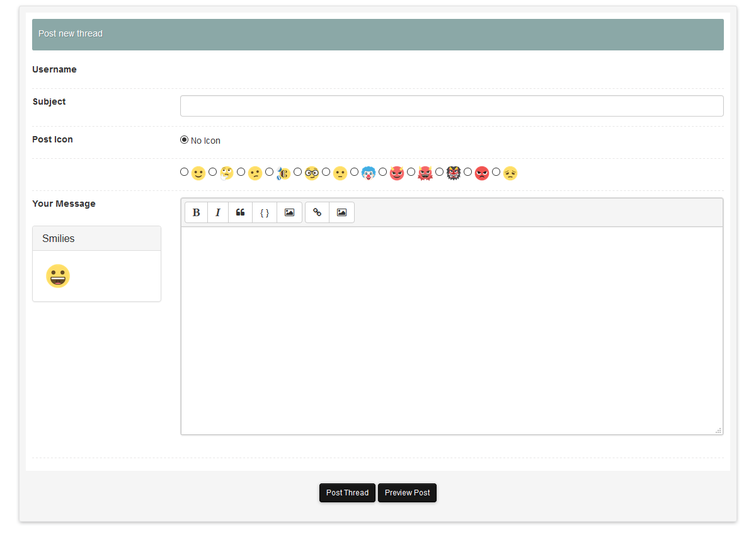
Task: Select radio button for the angry red face
Action: [467, 171]
